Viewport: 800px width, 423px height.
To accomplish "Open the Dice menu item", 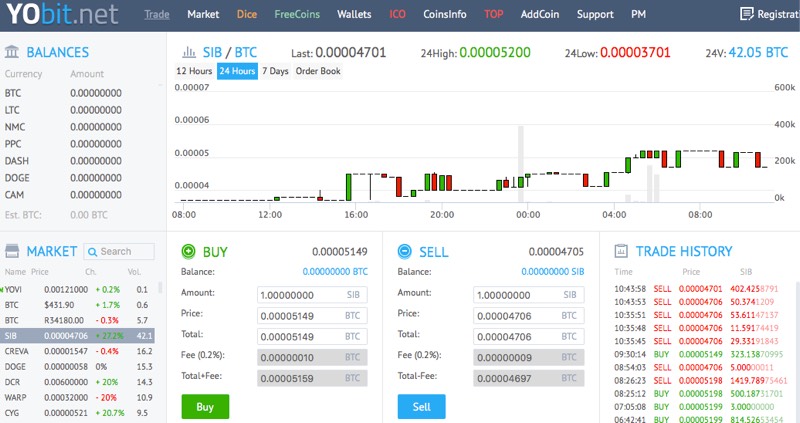I will coord(247,15).
